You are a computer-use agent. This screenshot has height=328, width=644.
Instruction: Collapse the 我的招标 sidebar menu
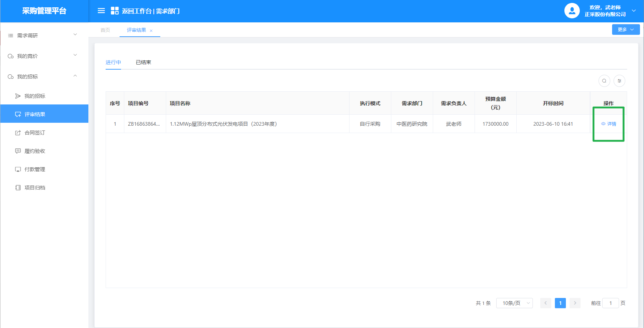[44, 77]
